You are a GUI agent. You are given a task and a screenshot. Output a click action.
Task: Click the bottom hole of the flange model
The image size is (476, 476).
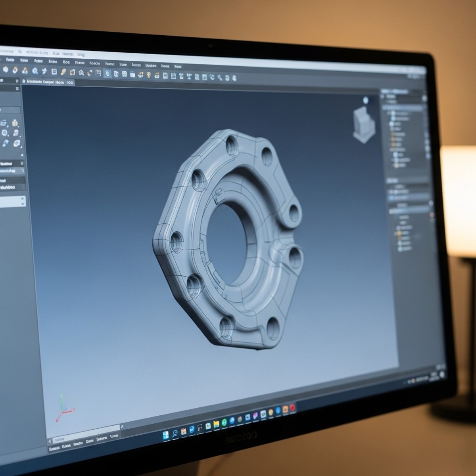(273, 327)
